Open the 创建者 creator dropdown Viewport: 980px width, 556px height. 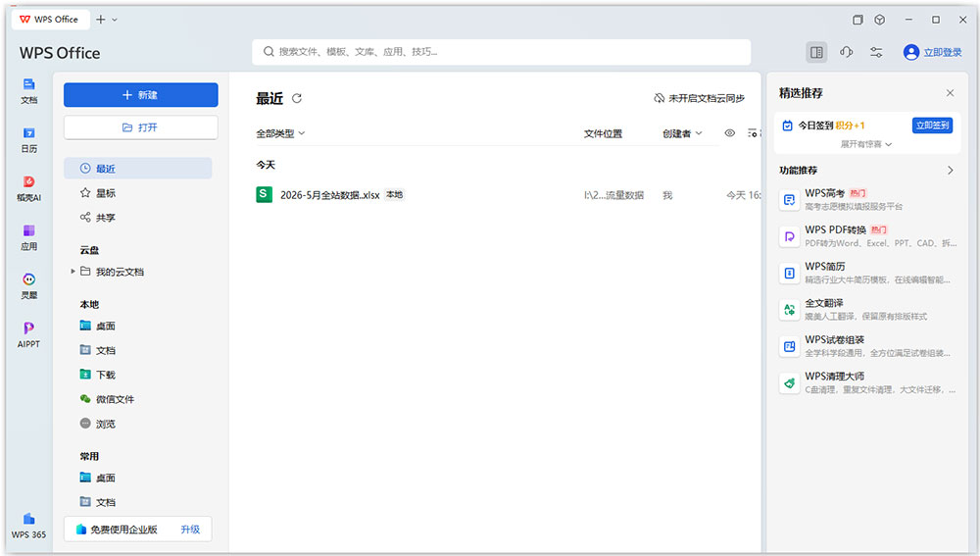coord(682,133)
